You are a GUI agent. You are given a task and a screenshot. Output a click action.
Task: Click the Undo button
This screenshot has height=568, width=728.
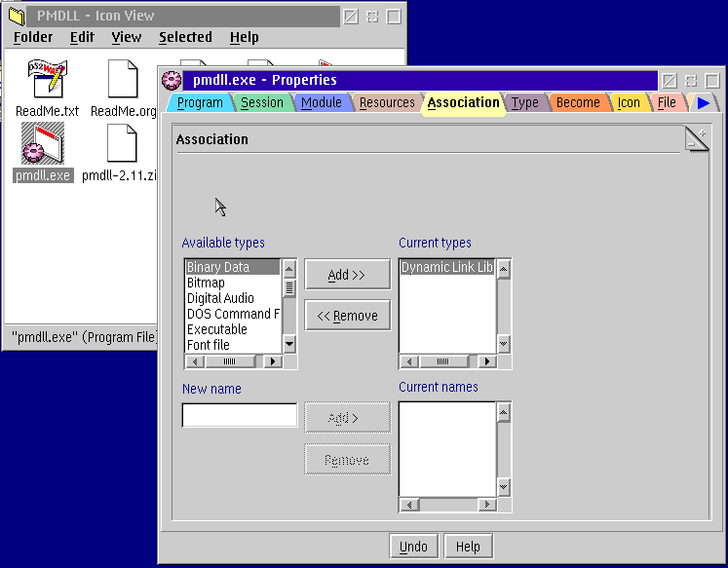point(414,547)
